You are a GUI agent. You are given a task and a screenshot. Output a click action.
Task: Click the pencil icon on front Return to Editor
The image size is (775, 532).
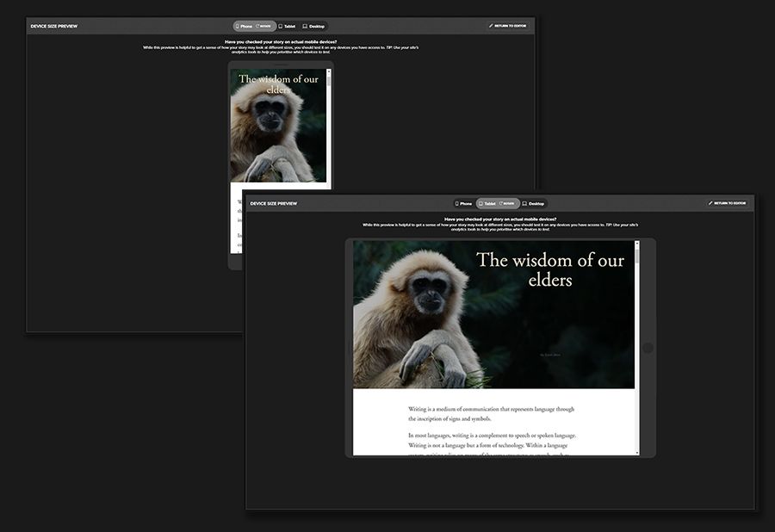click(x=710, y=203)
